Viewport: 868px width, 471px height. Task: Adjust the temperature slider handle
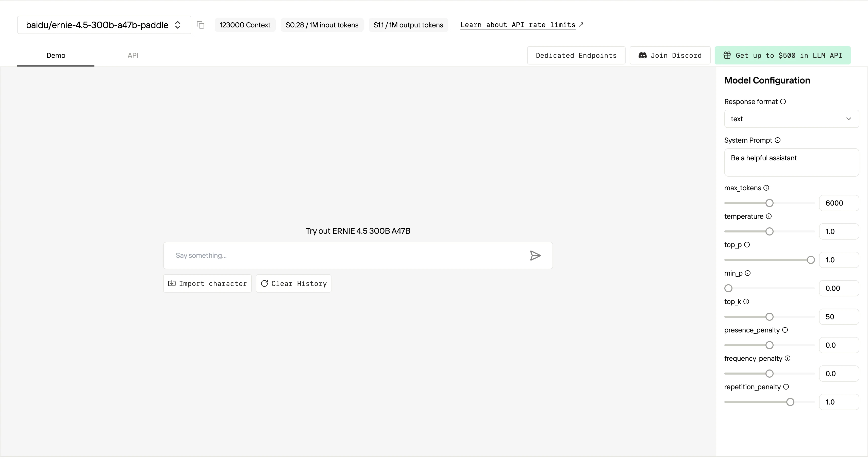pos(769,231)
